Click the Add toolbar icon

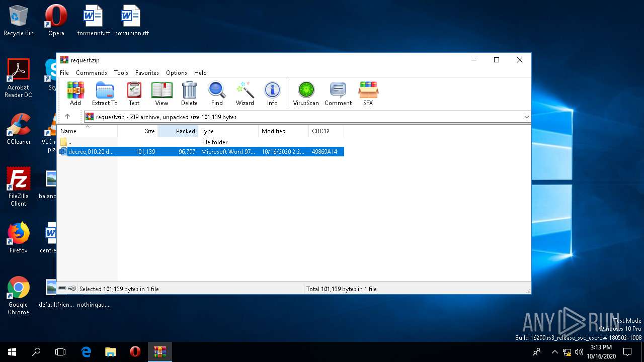point(75,94)
